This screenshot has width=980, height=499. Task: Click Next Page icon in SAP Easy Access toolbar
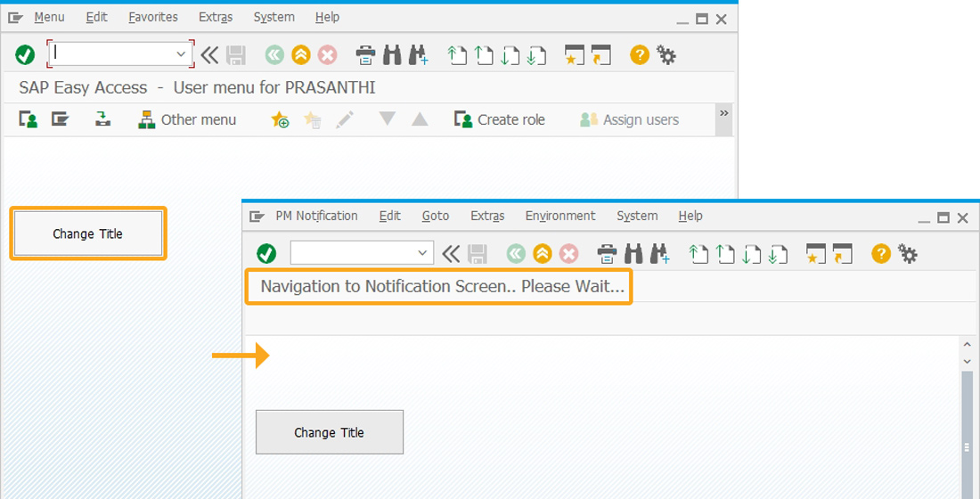pos(510,55)
